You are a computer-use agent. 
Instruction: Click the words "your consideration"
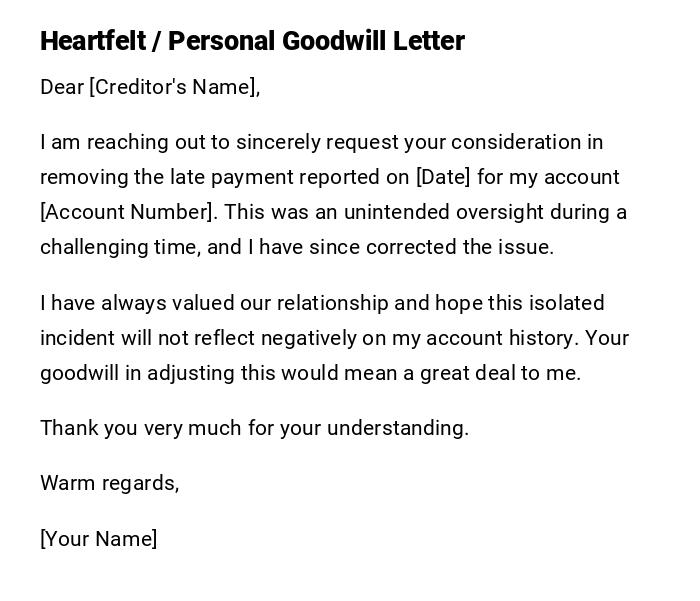coord(492,142)
